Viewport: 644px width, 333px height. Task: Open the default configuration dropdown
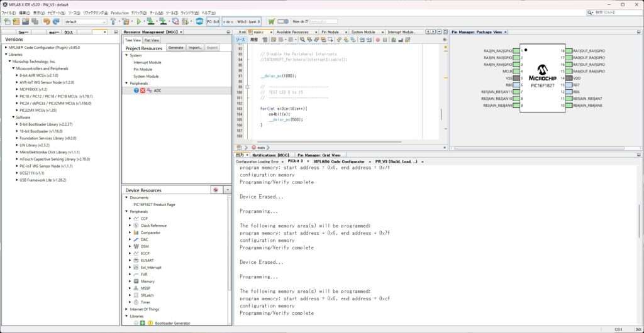(x=86, y=22)
